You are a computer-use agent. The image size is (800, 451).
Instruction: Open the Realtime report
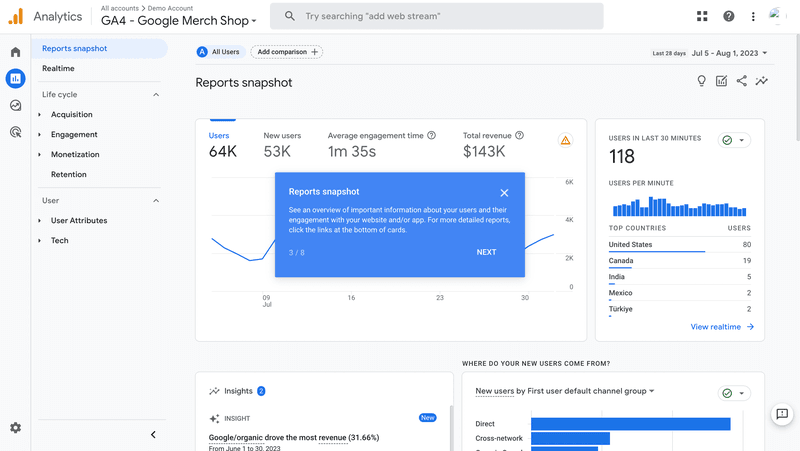(58, 68)
